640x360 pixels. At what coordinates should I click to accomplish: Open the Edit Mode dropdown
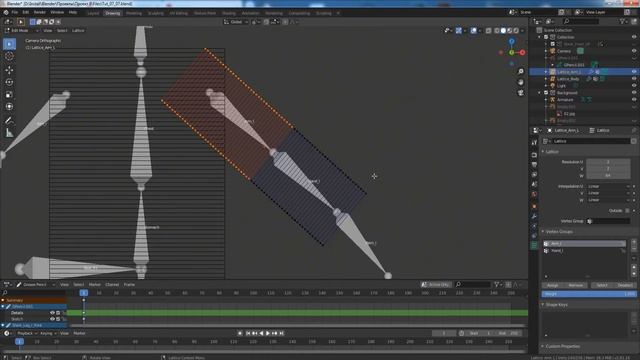pyautogui.click(x=21, y=31)
